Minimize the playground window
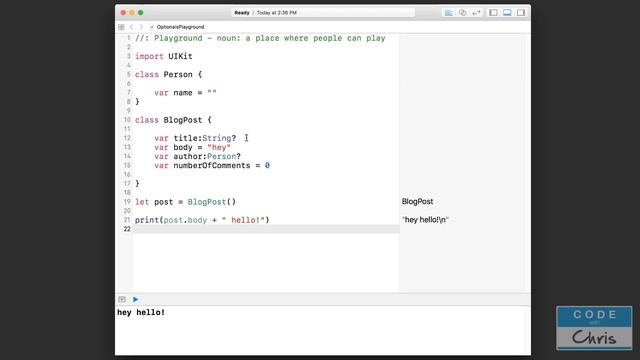This screenshot has height=360, width=640. [x=132, y=13]
